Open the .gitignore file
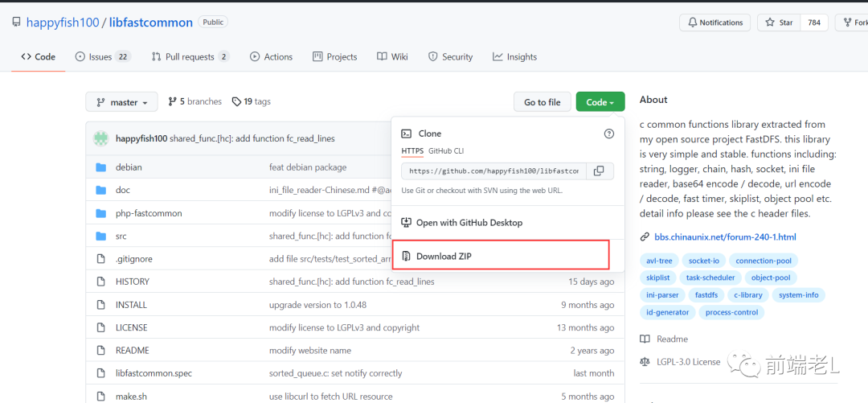868x403 pixels. point(134,259)
